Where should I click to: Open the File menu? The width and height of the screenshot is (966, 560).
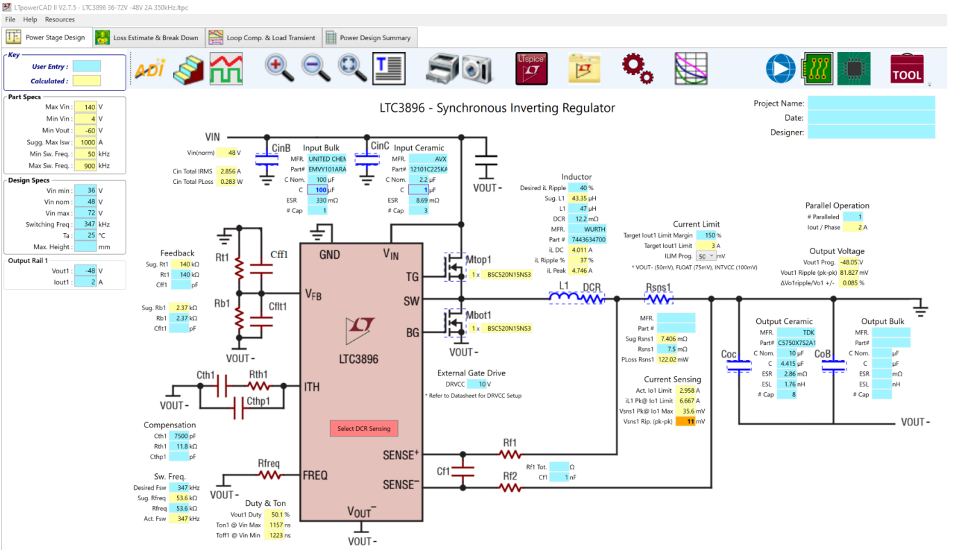10,19
